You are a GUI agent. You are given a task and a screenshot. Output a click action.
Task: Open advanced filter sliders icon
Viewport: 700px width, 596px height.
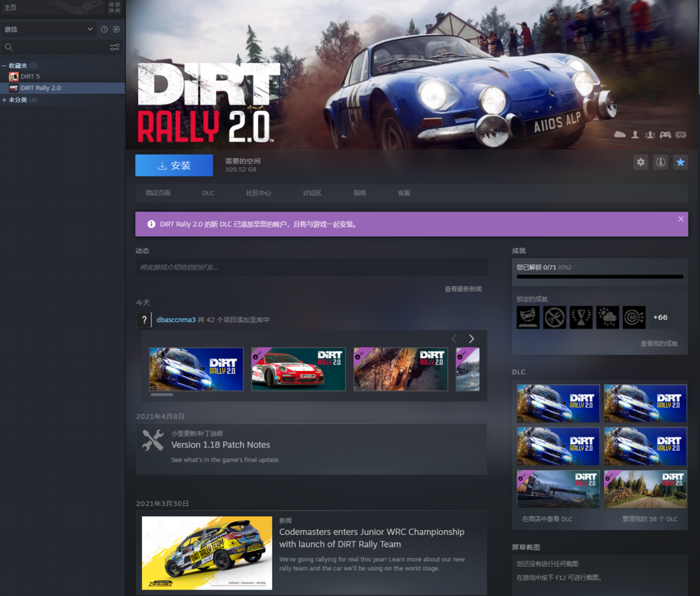pyautogui.click(x=115, y=47)
